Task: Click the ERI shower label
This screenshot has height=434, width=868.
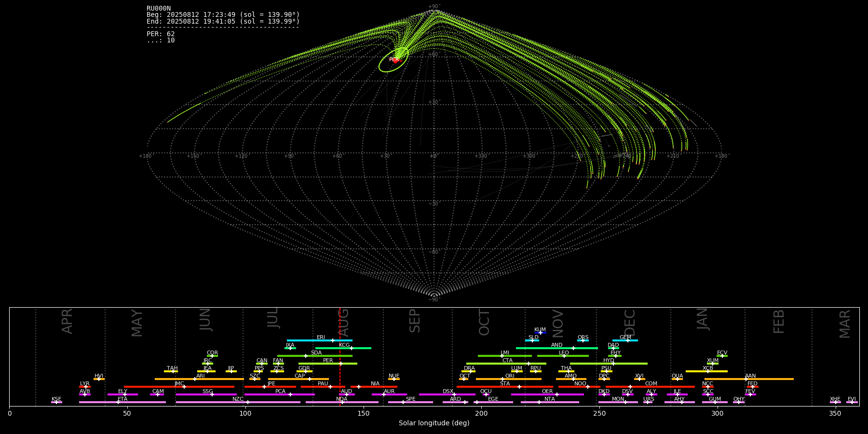Action: tap(321, 337)
